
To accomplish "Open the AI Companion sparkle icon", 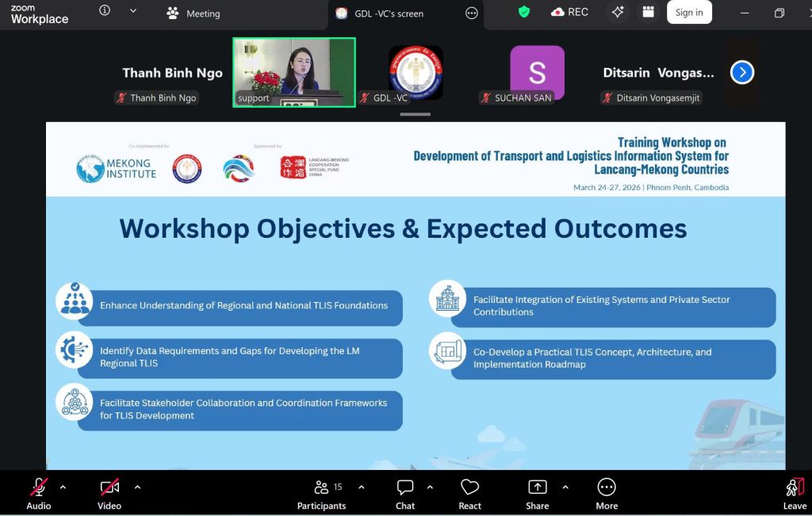I will point(618,12).
